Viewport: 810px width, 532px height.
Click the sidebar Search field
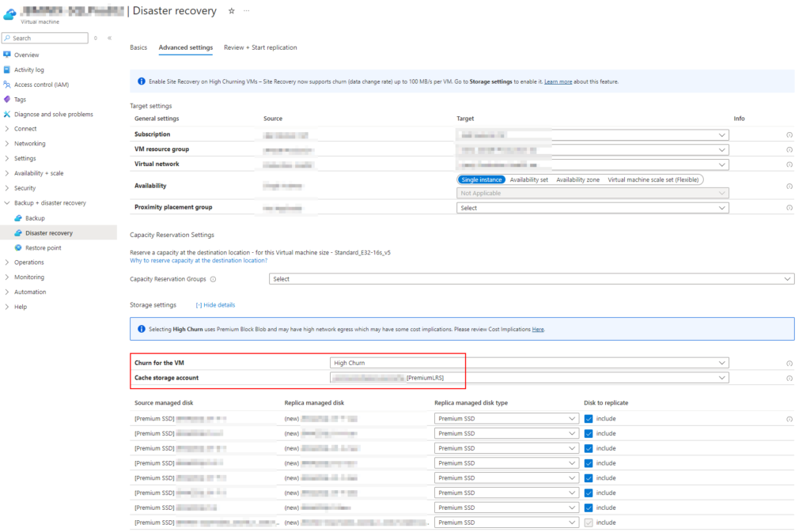[49, 38]
